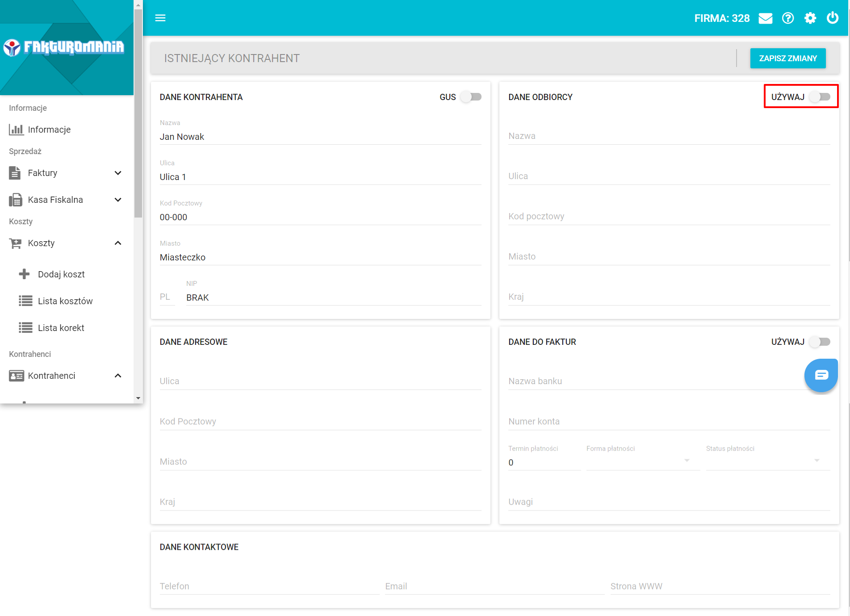
Task: Click the Miasto field in Dane Odbiorcy
Action: (x=669, y=257)
